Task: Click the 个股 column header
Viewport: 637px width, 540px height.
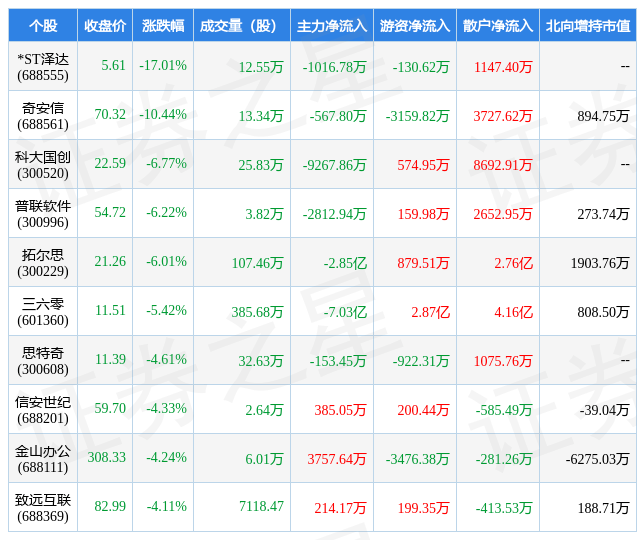Action: tap(43, 26)
